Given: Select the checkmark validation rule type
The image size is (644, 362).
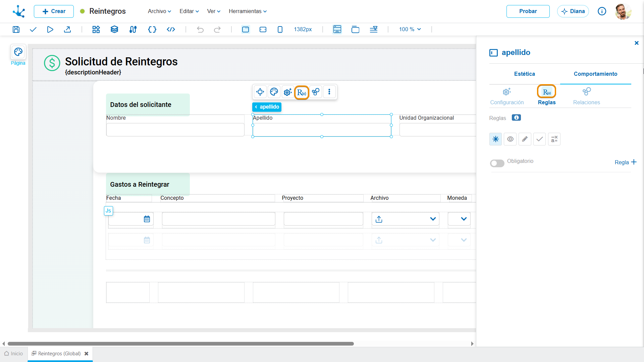Looking at the screenshot, I should point(540,139).
